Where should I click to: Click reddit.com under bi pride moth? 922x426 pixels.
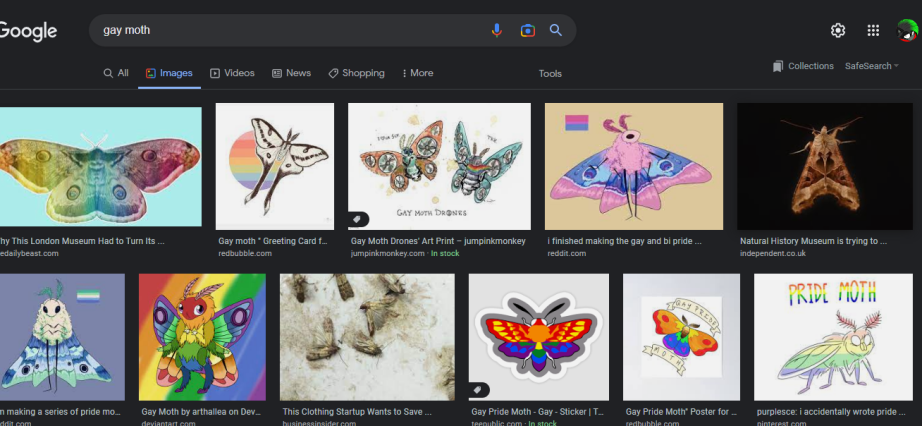pos(567,254)
